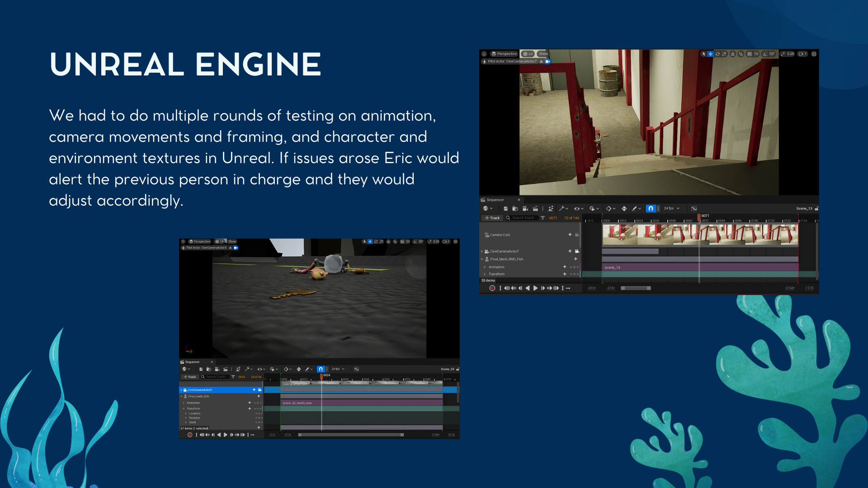Open the wrench actions menu in Scene_23 sequencer

coord(248,369)
